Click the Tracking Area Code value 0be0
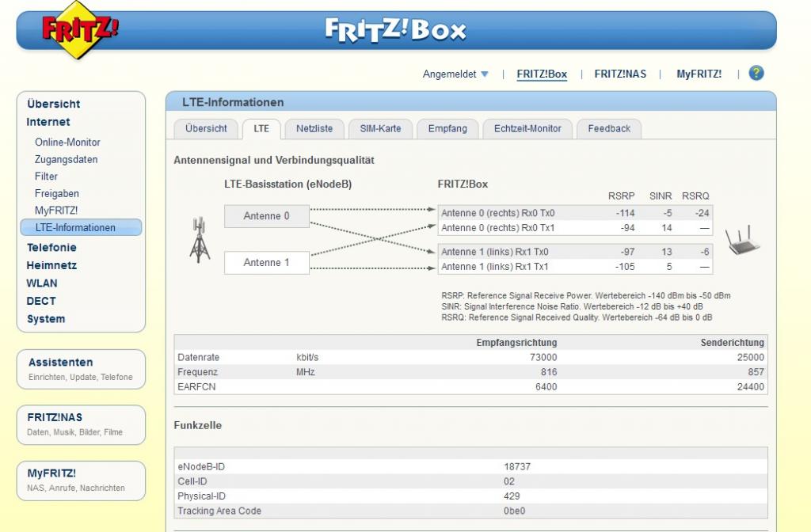The image size is (811, 532). pos(514,511)
